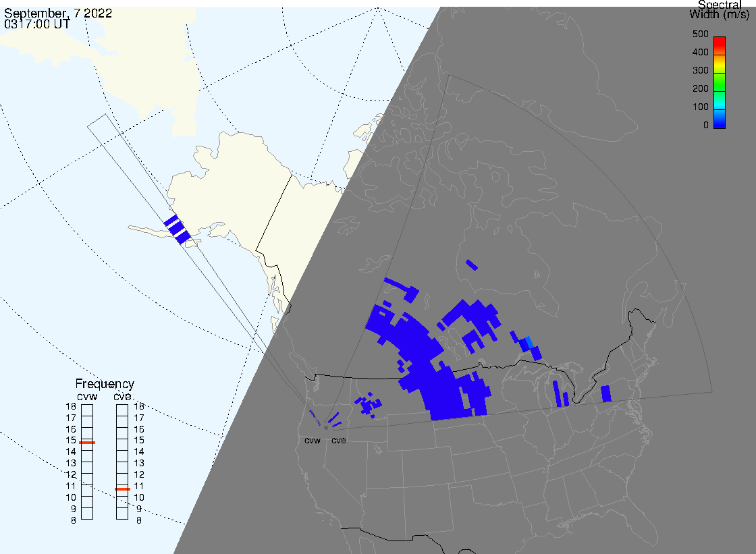The image size is (756, 554).
Task: Click the radar site dot above the station labels
Action: (327, 428)
